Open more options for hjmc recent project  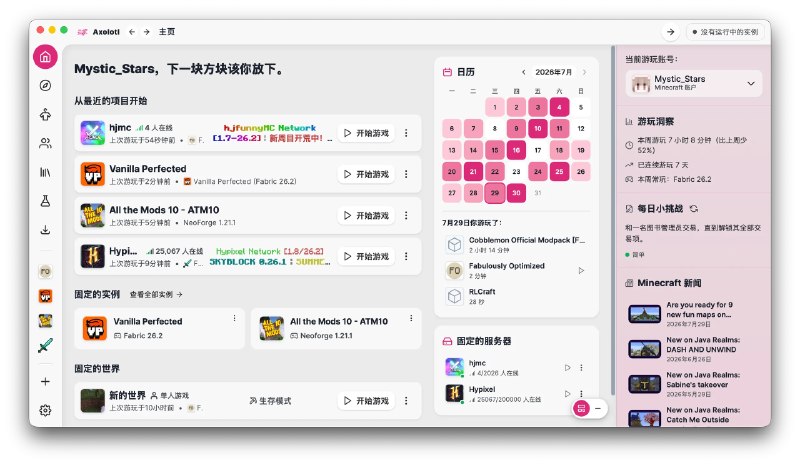(406, 133)
